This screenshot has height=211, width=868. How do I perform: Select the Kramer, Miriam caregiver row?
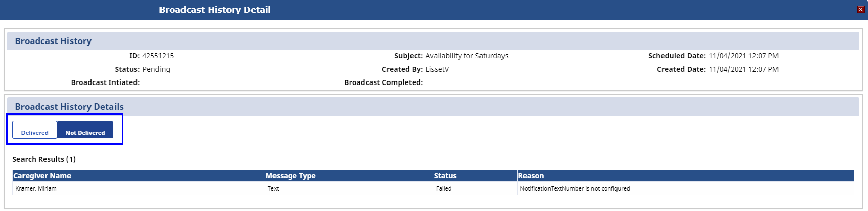[36, 188]
